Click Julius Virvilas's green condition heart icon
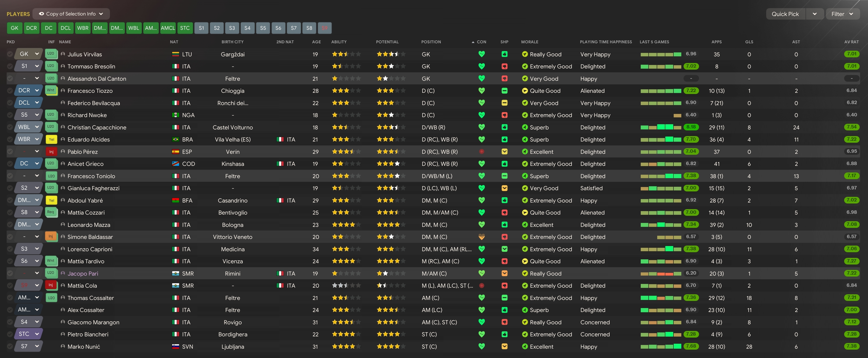 point(482,54)
